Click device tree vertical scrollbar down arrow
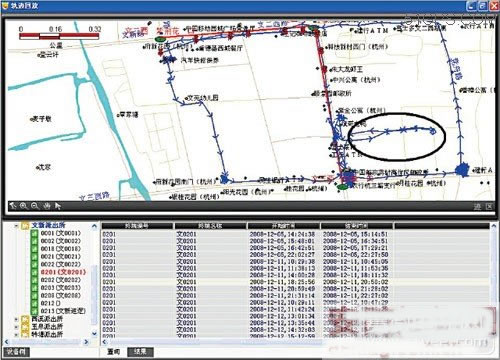The image size is (500, 360). [x=94, y=333]
